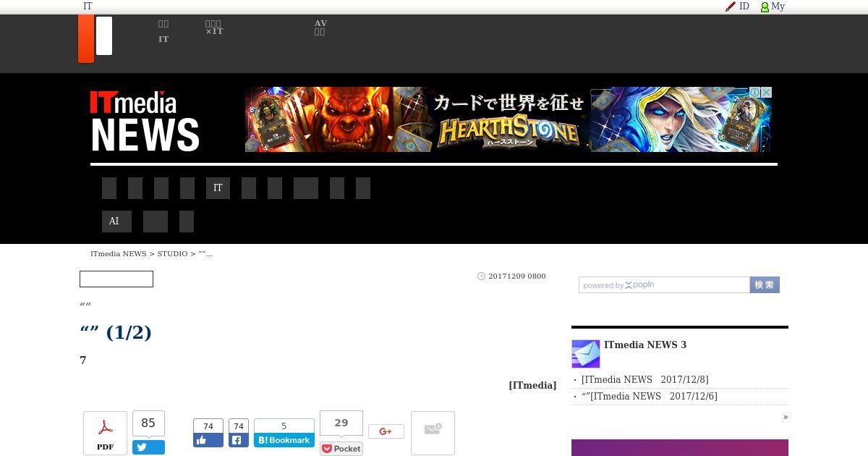Click the tweet count bubble showing 85
The image size is (868, 456).
tap(148, 423)
